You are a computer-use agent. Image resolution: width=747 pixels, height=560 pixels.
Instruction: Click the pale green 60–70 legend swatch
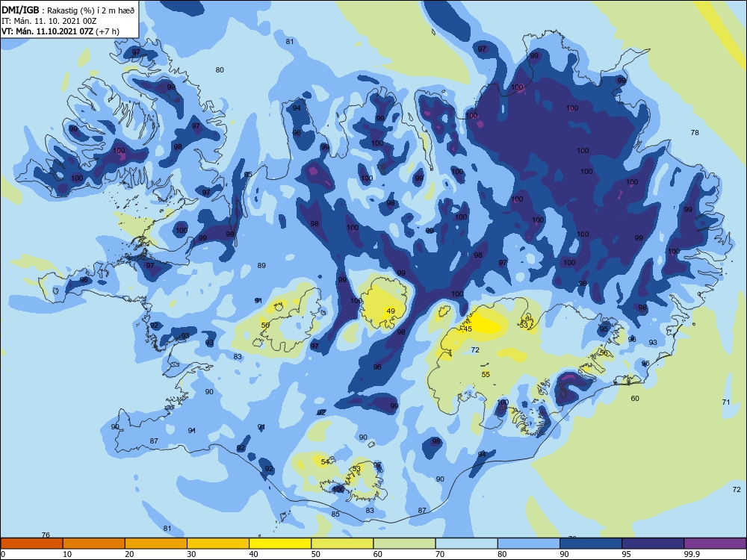point(404,544)
